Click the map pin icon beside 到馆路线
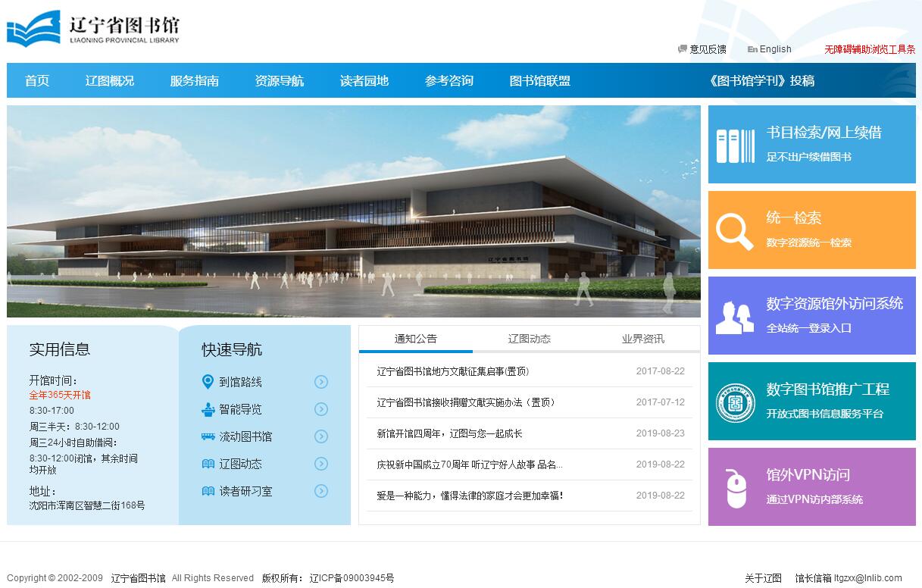Screen dimensions: 922x588 (208, 382)
